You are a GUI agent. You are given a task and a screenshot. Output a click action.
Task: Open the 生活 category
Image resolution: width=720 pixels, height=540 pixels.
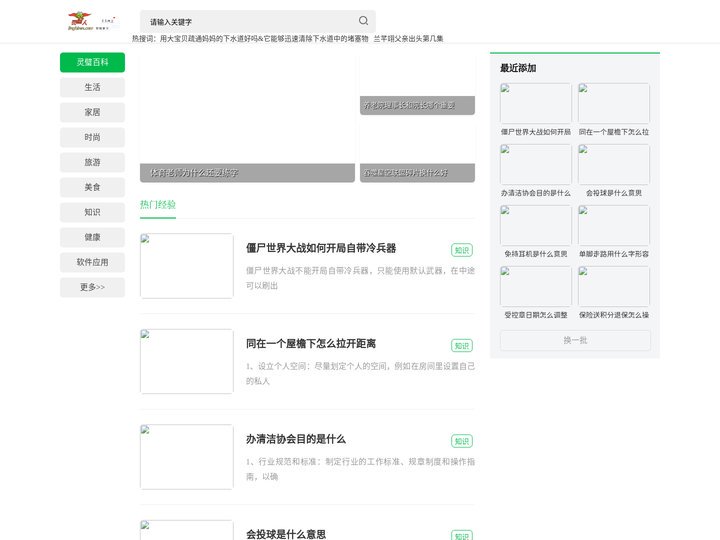92,87
